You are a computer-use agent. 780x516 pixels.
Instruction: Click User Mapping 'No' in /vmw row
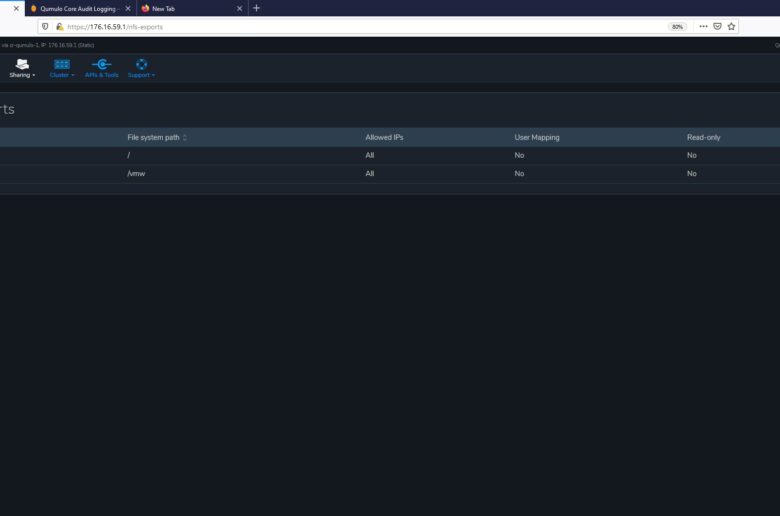[x=519, y=174]
